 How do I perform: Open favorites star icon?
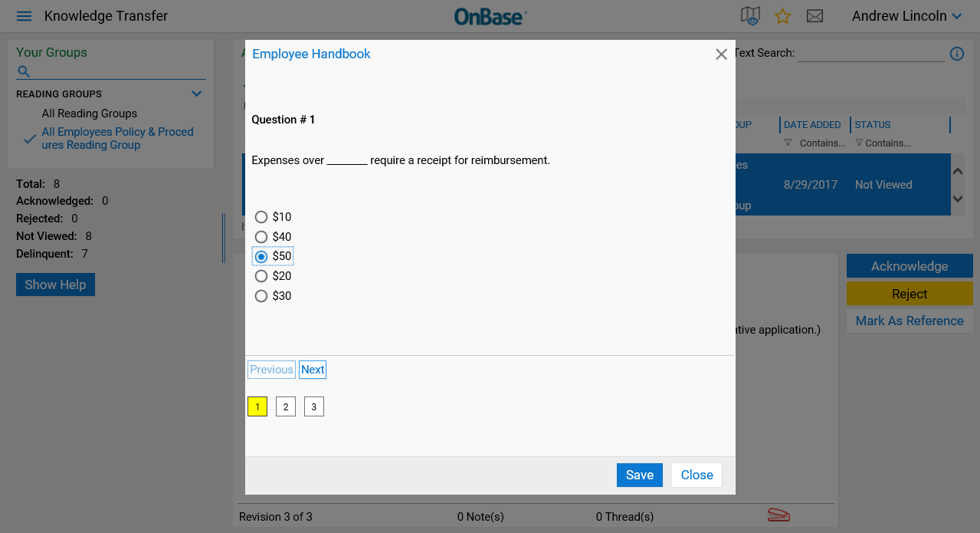(782, 16)
